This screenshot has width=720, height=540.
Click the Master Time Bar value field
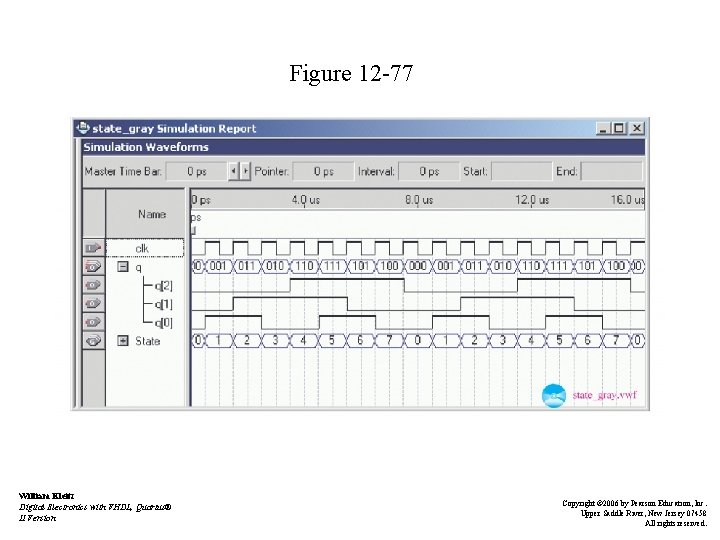pyautogui.click(x=197, y=171)
